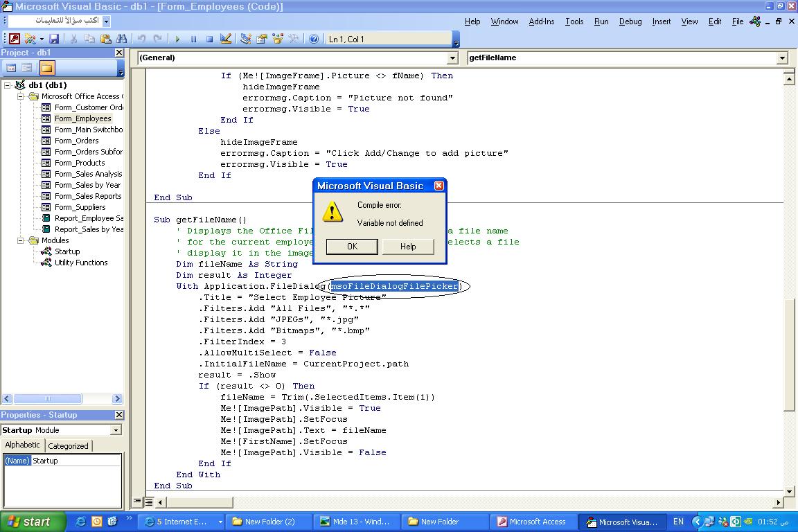Screen dimensions: 798x532
Task: Select Form_Suppliers in the project tree
Action: point(80,207)
